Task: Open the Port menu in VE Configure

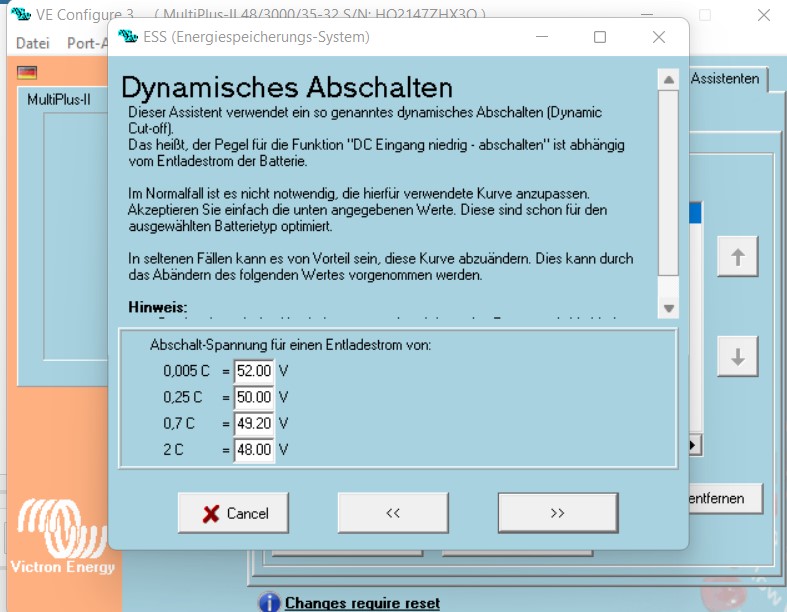Action: [x=87, y=43]
